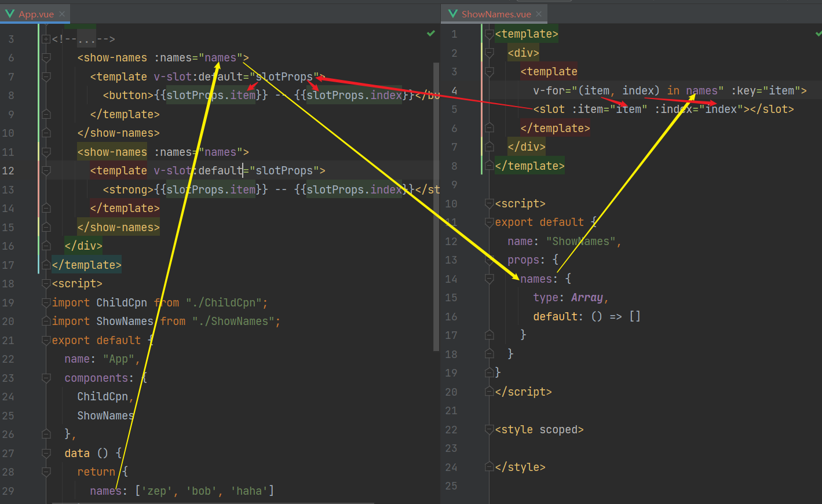Collapse the data() function at line 27
Screen dimensions: 822x504
coord(46,453)
